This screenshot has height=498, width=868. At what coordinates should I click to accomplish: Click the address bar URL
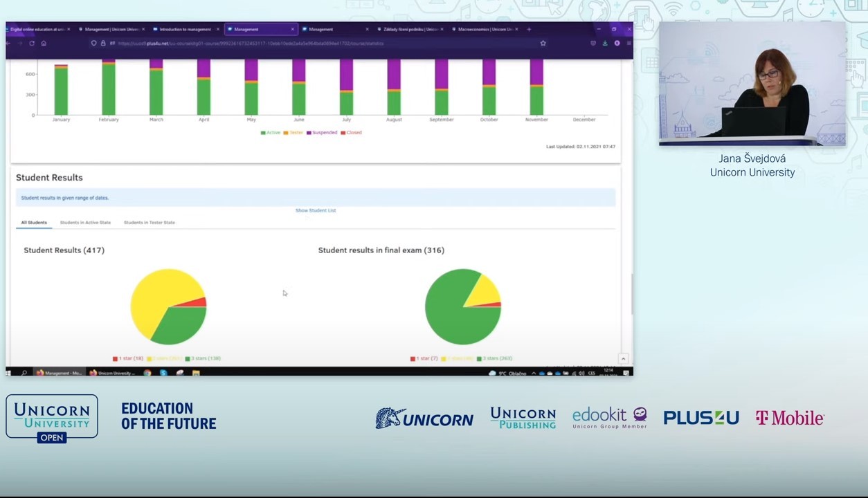click(x=251, y=44)
